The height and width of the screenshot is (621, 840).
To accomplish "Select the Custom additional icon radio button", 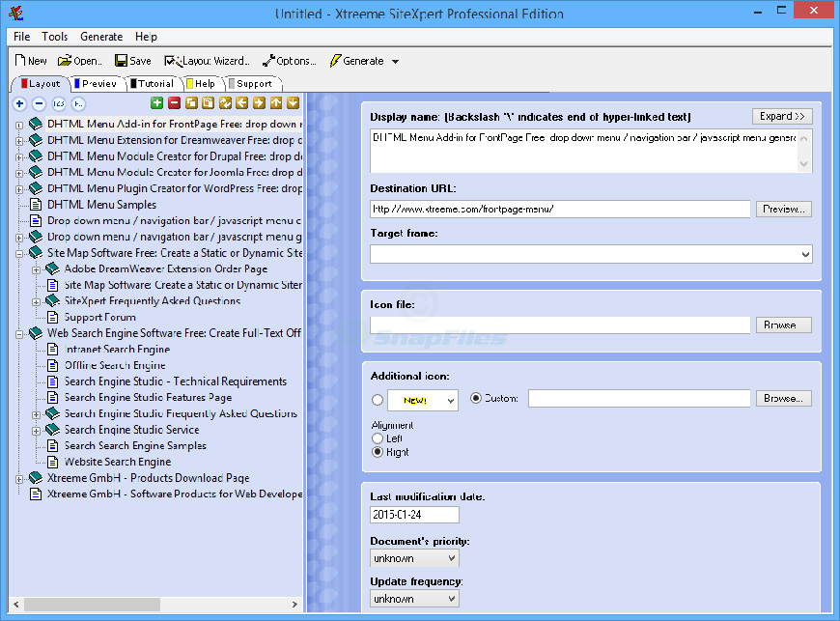I will (x=475, y=398).
